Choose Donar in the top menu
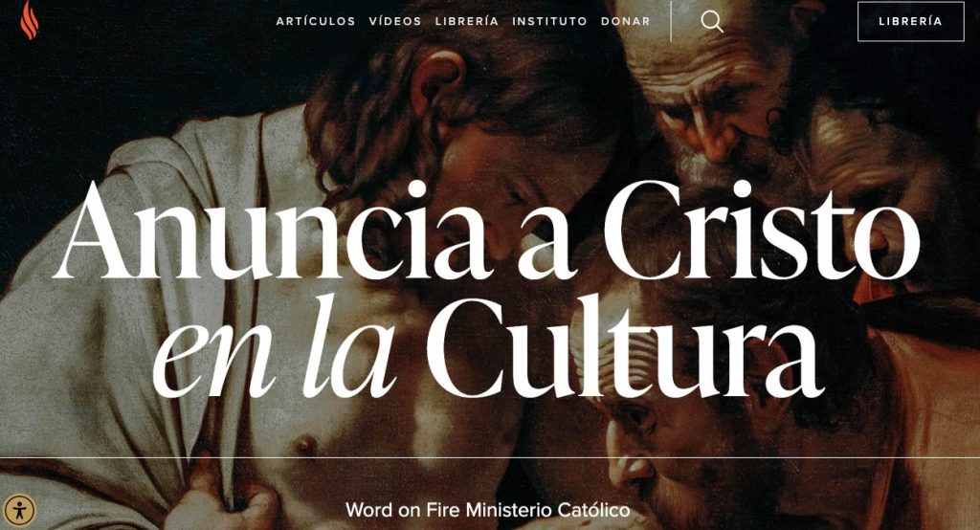This screenshot has height=530, width=980. pyautogui.click(x=626, y=21)
